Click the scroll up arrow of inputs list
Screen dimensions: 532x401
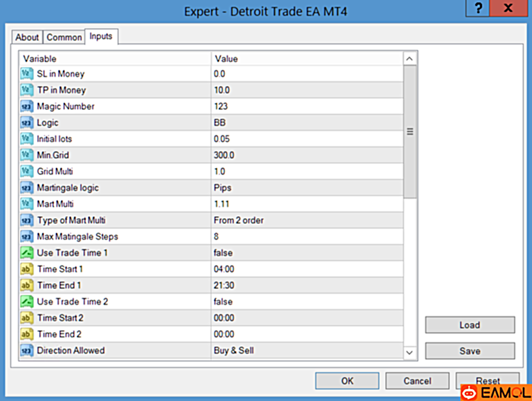(410, 59)
